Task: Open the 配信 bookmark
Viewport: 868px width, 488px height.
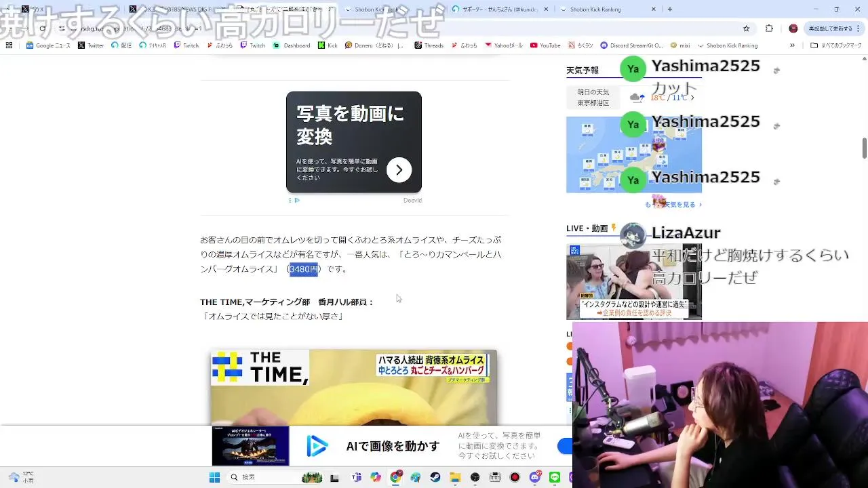Action: point(121,45)
